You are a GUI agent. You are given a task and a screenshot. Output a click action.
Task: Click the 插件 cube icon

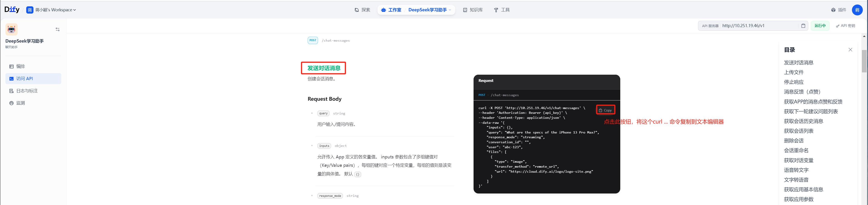point(833,10)
